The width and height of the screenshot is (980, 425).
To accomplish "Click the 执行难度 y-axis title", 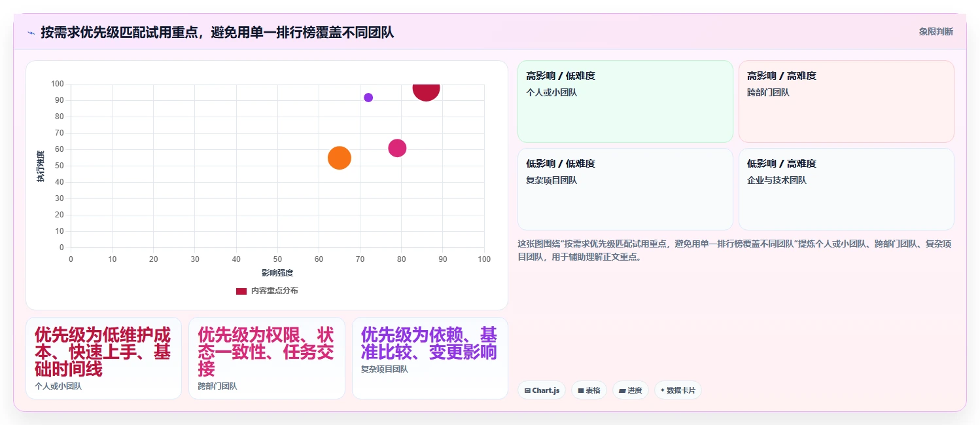I will pos(41,166).
